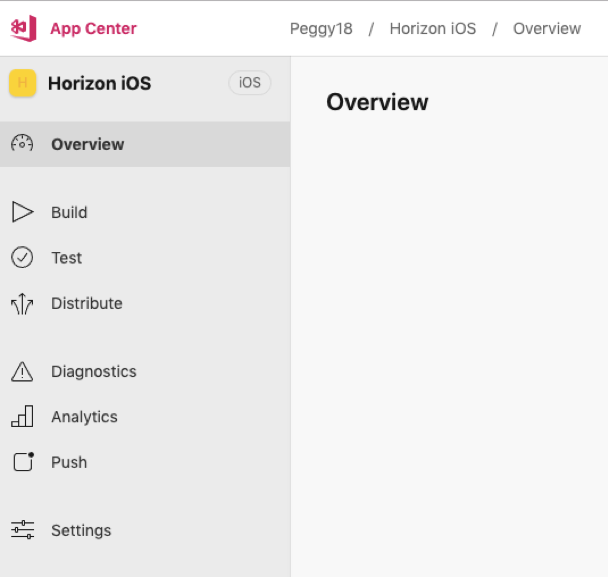Click the Peggy18 breadcrumb link
The image size is (608, 577).
coord(321,29)
